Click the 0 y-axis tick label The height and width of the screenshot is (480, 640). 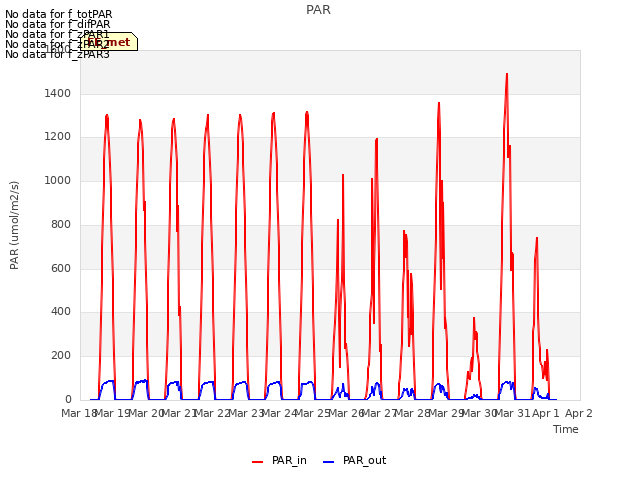(x=68, y=399)
